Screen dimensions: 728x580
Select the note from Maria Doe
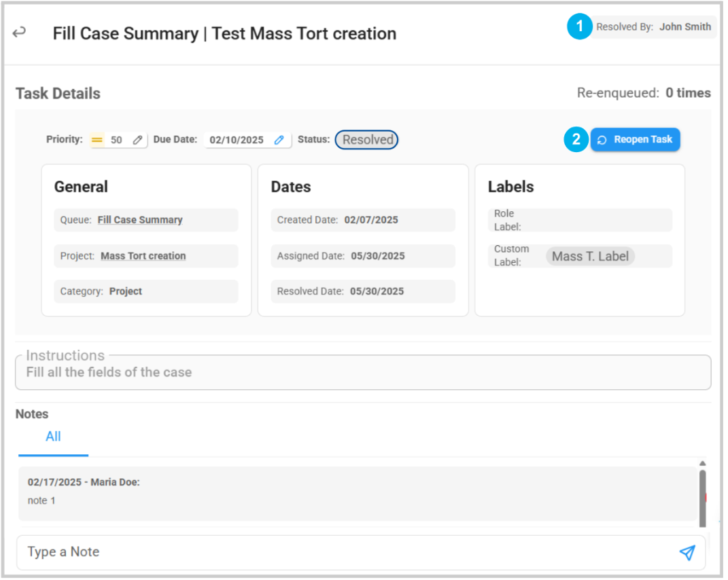pyautogui.click(x=358, y=493)
